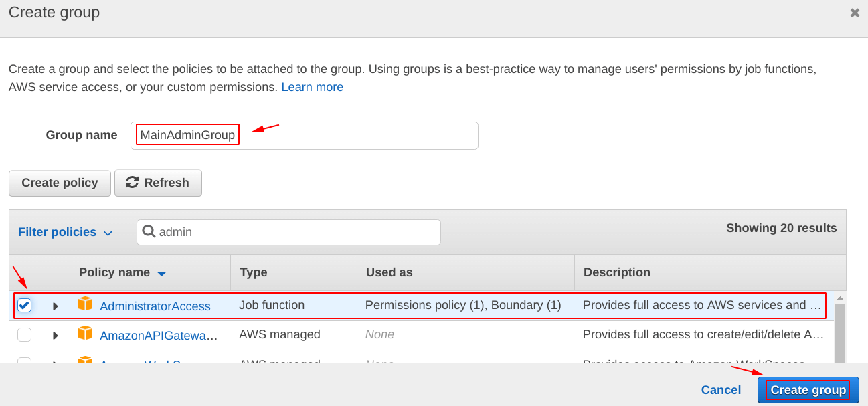Open the AdministratorAccess policy link
The height and width of the screenshot is (406, 868).
[155, 306]
